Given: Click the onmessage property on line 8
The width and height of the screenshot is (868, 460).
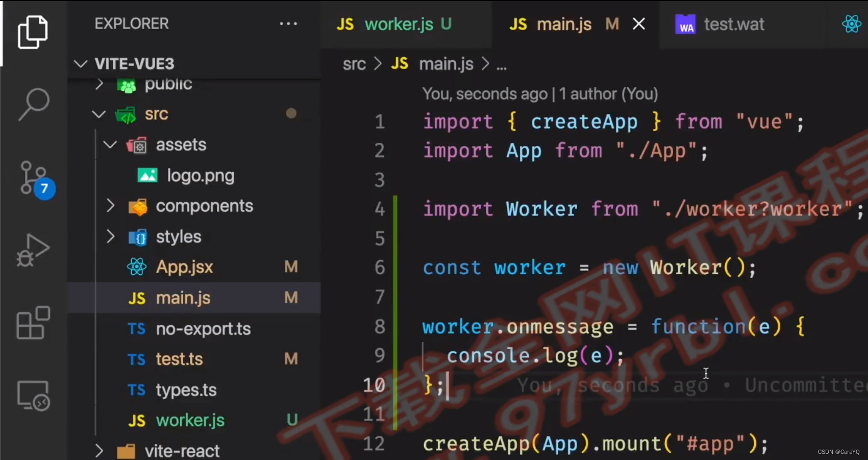Looking at the screenshot, I should pos(560,327).
